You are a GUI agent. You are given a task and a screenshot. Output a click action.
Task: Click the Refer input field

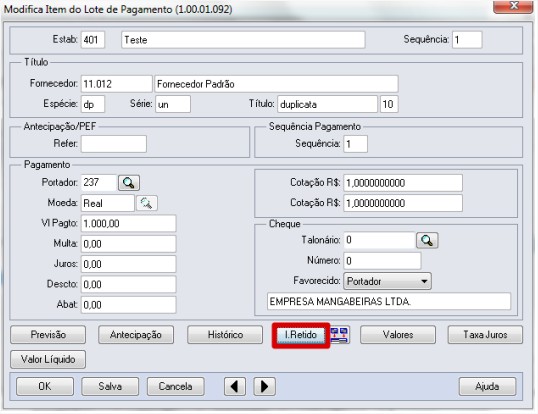[x=114, y=144]
